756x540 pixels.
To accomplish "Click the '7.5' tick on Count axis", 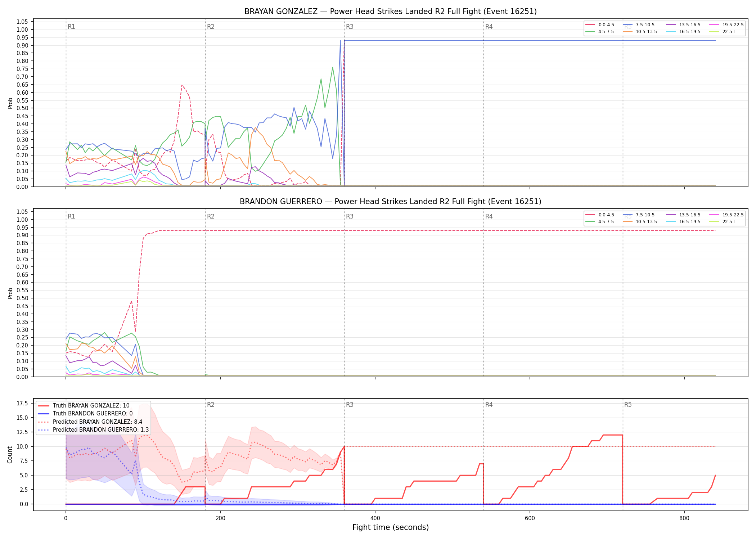I will [x=24, y=461].
